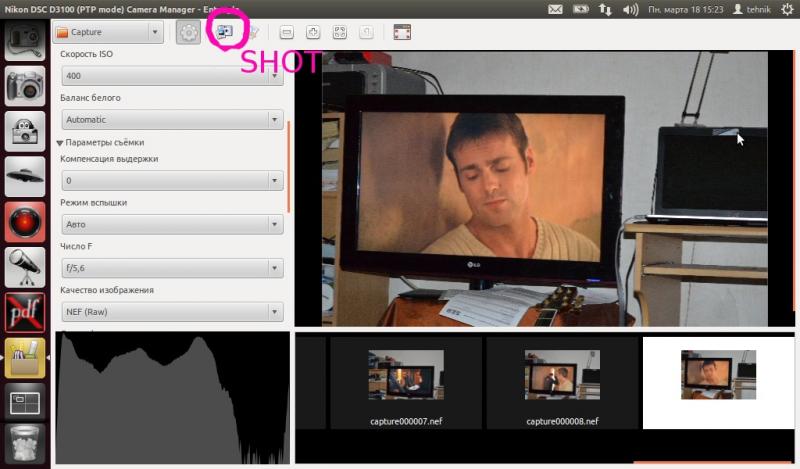Viewport: 800px width, 469px height.
Task: Click the battery indicator in top panel
Action: coord(581,9)
